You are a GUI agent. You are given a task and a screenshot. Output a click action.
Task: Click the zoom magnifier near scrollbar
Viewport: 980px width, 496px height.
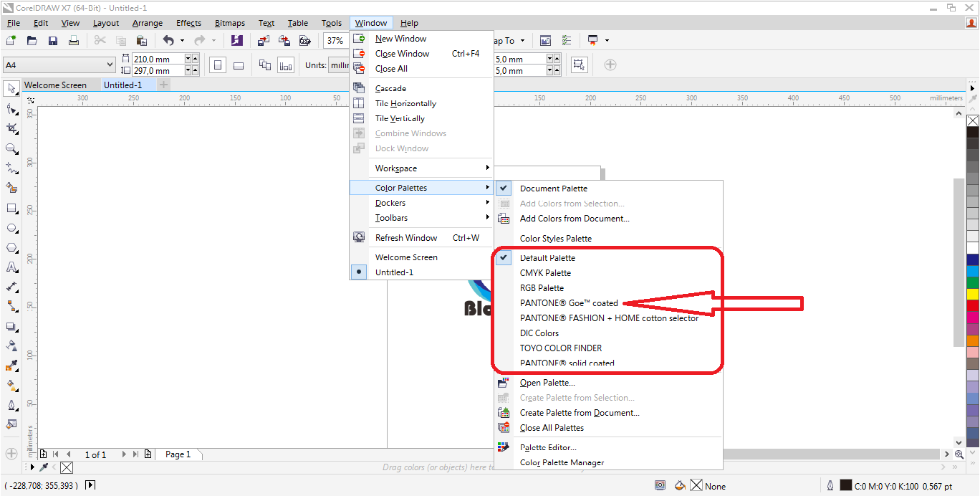959,454
